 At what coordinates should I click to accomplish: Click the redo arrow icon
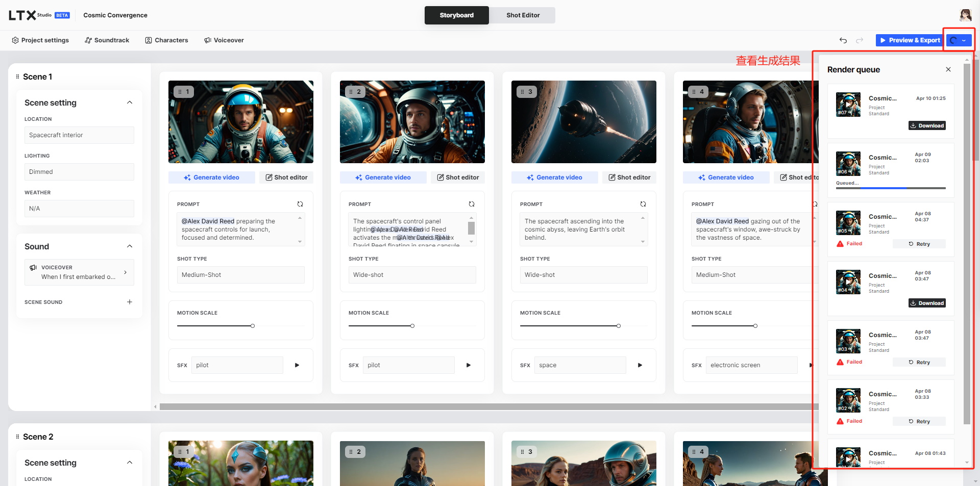coord(860,40)
